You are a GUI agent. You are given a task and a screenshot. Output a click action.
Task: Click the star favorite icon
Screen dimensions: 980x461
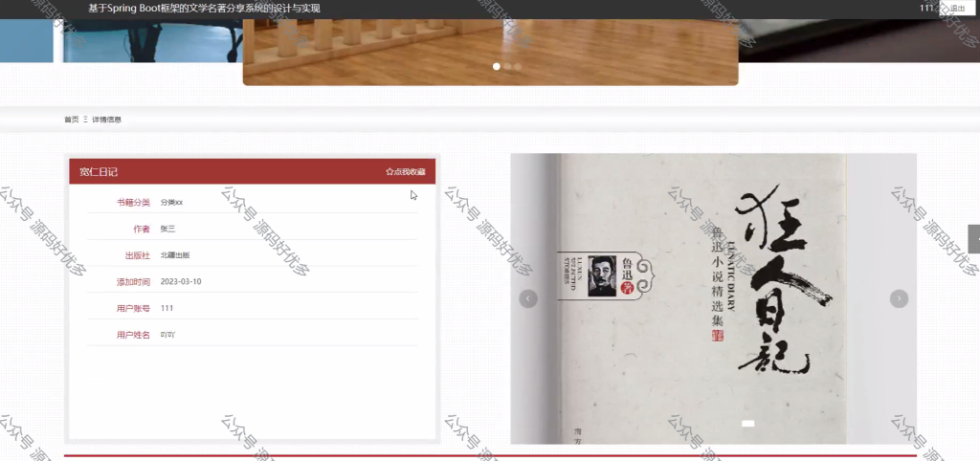tap(390, 172)
